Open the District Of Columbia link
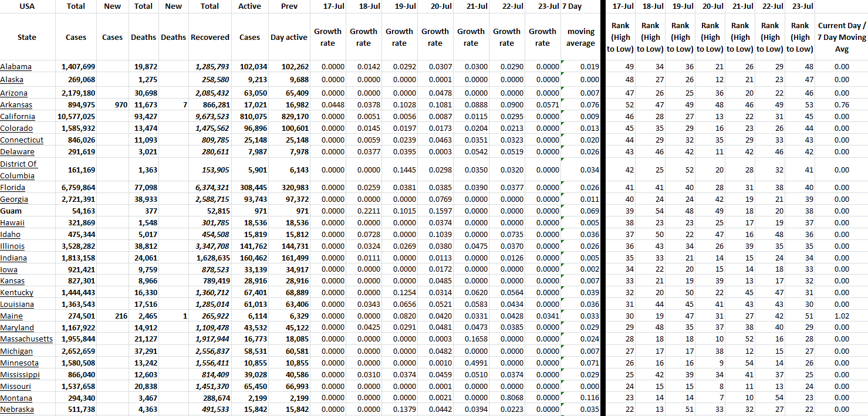This screenshot has height=416, width=868. click(x=18, y=170)
